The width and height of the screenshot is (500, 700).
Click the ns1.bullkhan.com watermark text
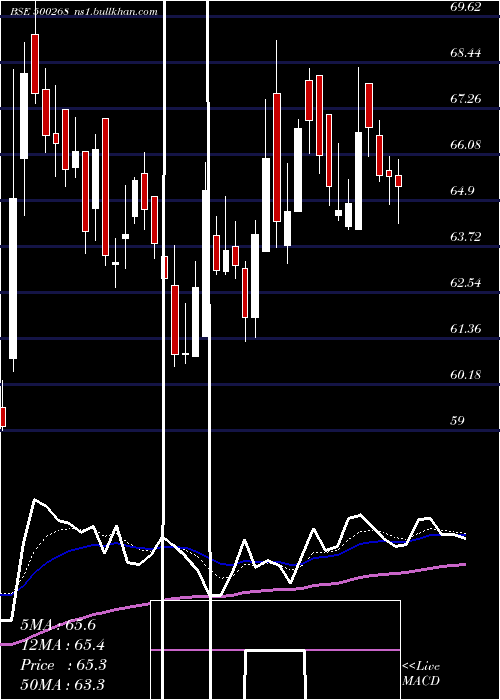[x=115, y=12]
